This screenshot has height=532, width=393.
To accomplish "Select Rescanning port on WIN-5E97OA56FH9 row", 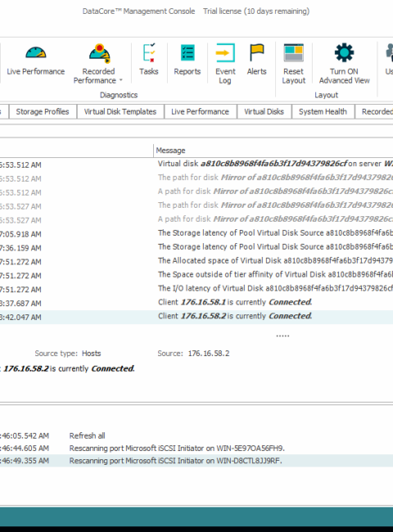I will click(x=196, y=449).
